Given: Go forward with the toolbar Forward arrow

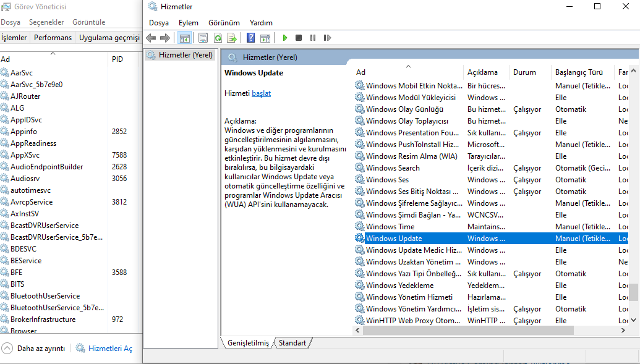Looking at the screenshot, I should (x=165, y=38).
